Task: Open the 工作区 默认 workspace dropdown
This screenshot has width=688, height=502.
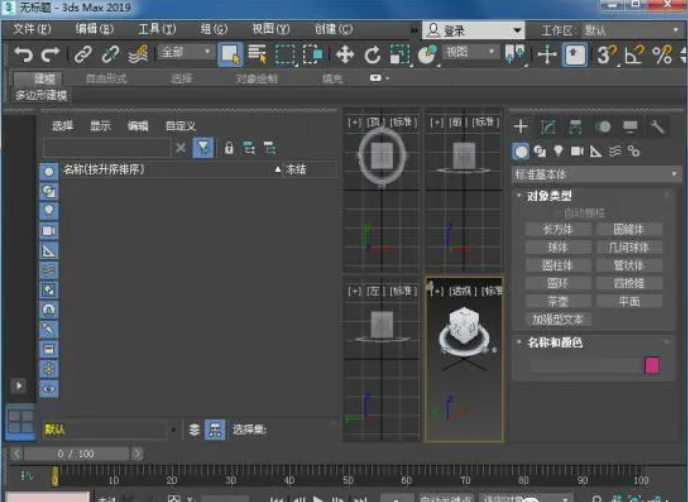Action: tap(631, 30)
